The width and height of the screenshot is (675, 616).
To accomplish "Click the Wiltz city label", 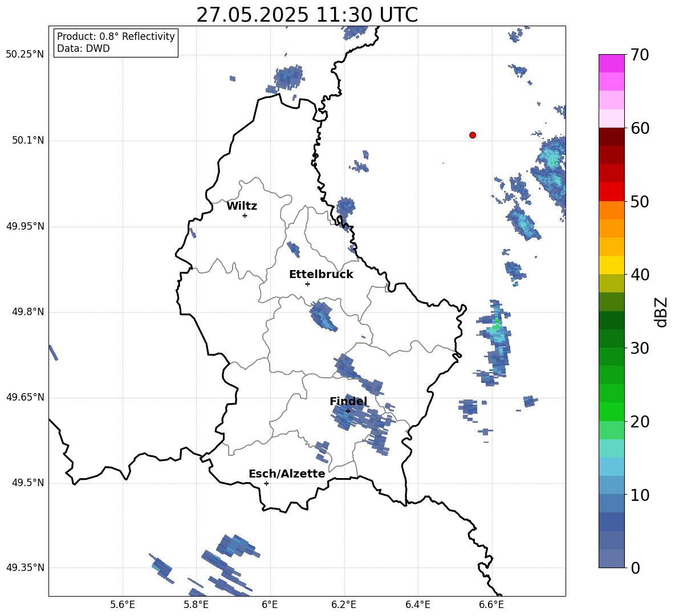I will point(242,206).
